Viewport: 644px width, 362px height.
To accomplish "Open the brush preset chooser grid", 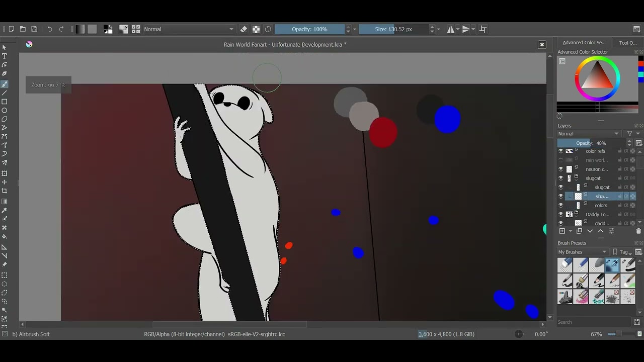I will point(136,29).
